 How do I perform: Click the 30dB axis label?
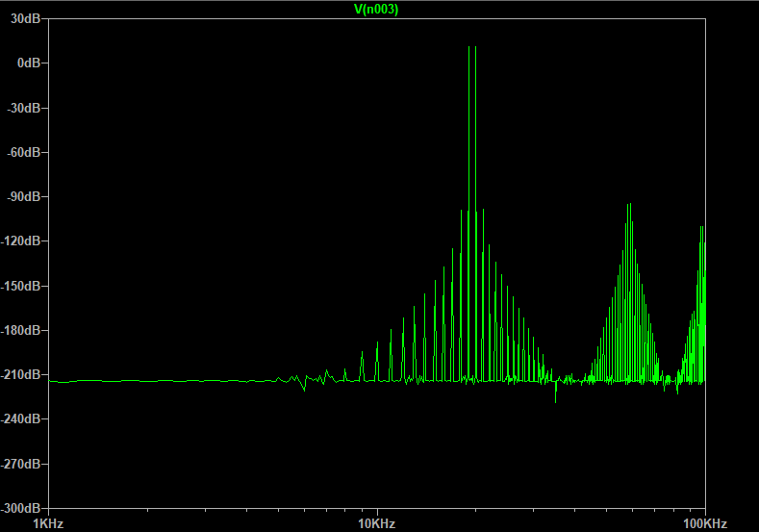pyautogui.click(x=26, y=19)
